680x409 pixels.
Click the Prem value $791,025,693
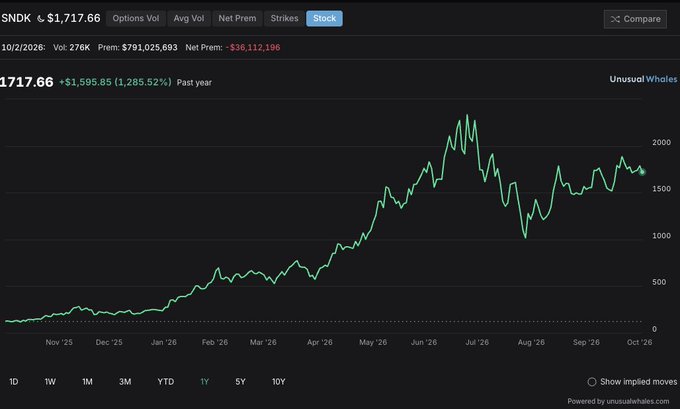click(x=150, y=47)
